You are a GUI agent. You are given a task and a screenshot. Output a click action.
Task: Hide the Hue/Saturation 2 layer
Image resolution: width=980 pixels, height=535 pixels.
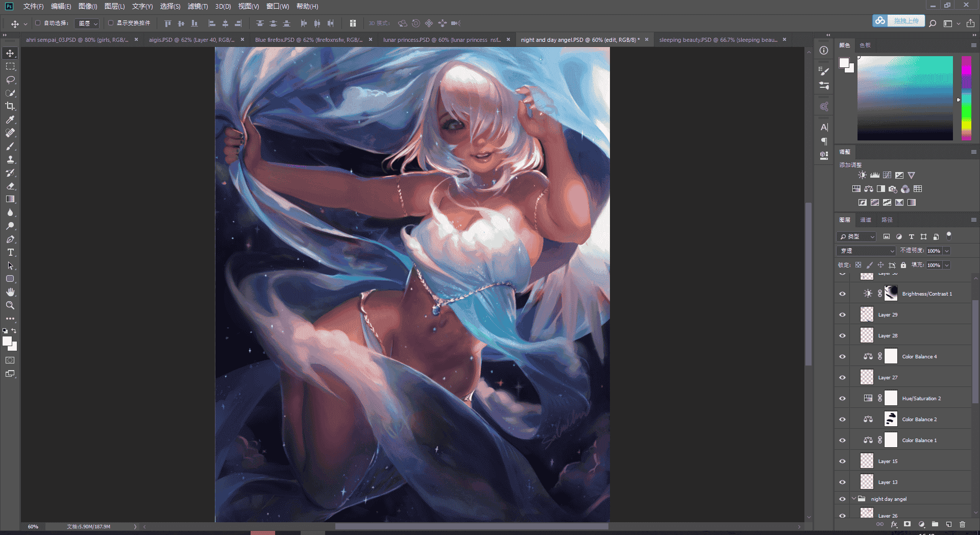pos(842,398)
